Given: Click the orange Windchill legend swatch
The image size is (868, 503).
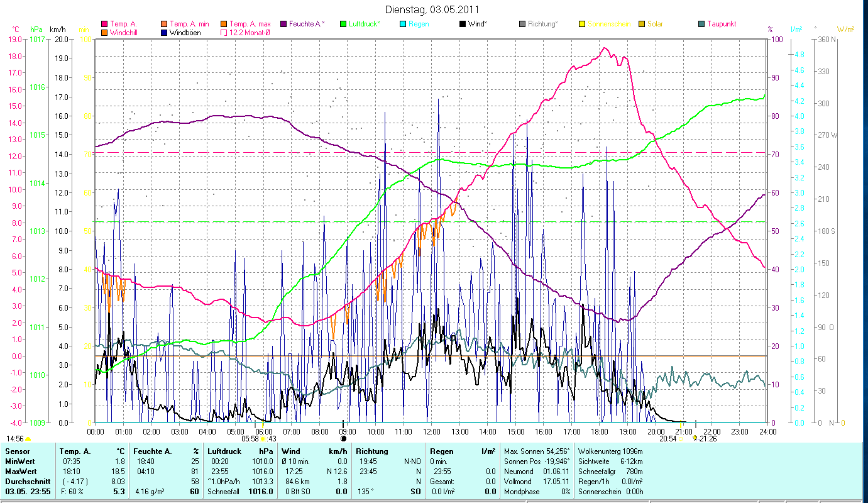Looking at the screenshot, I should click(x=104, y=32).
